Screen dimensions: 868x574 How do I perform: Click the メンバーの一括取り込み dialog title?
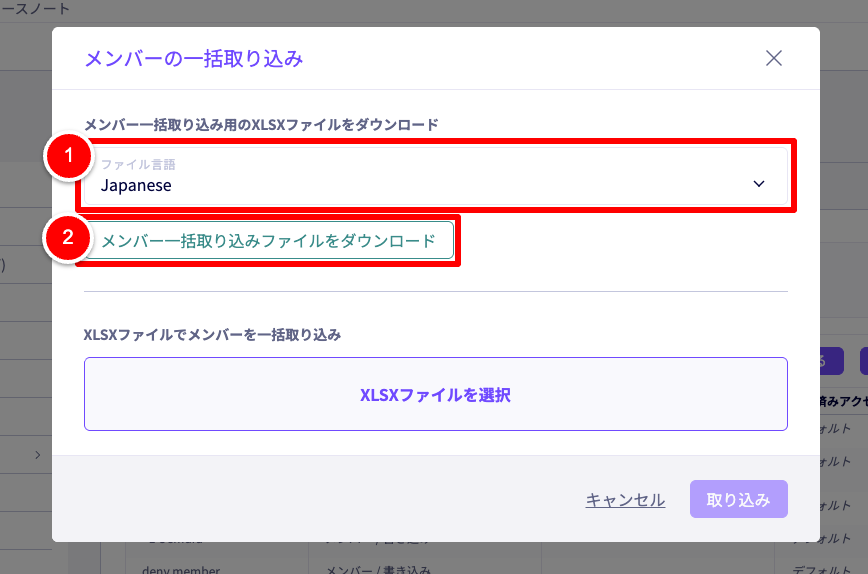tap(193, 59)
